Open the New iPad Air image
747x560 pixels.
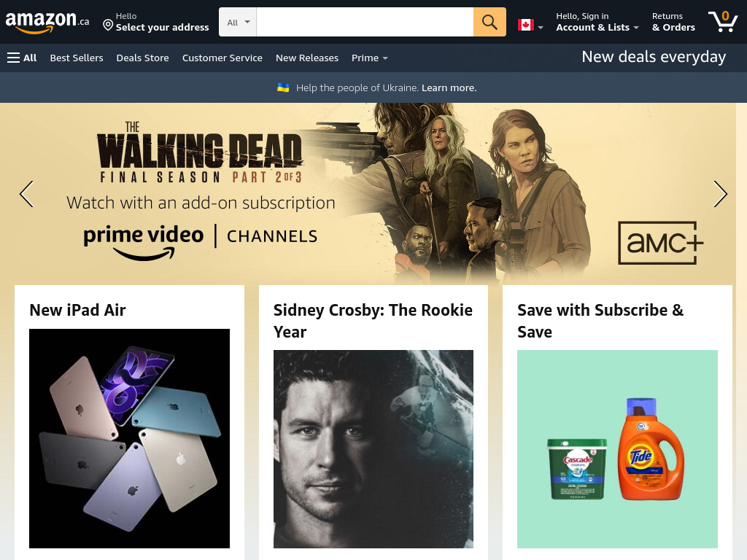129,438
